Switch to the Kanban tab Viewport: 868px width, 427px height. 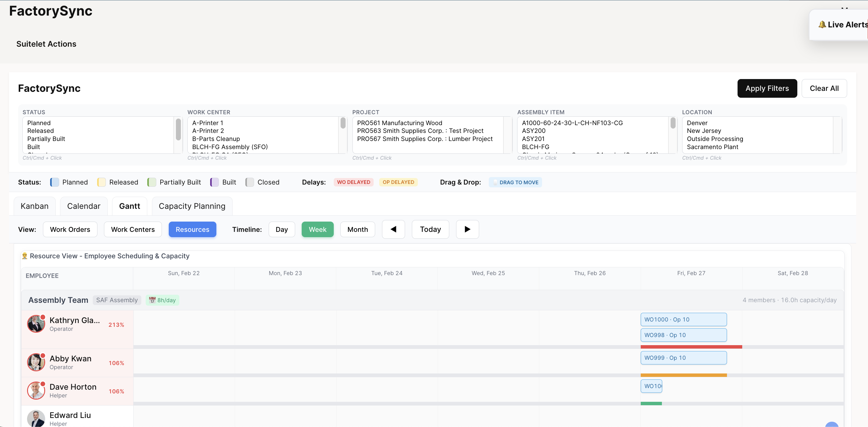[x=34, y=206]
